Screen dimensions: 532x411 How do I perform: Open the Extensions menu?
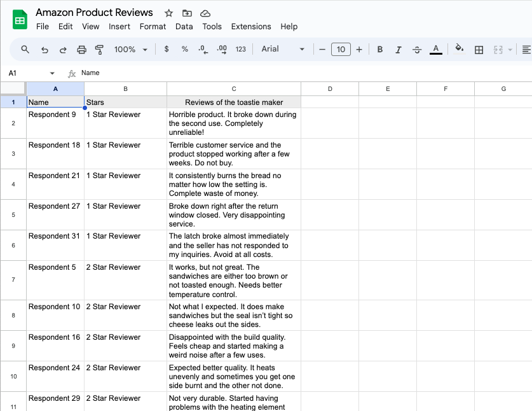click(251, 27)
